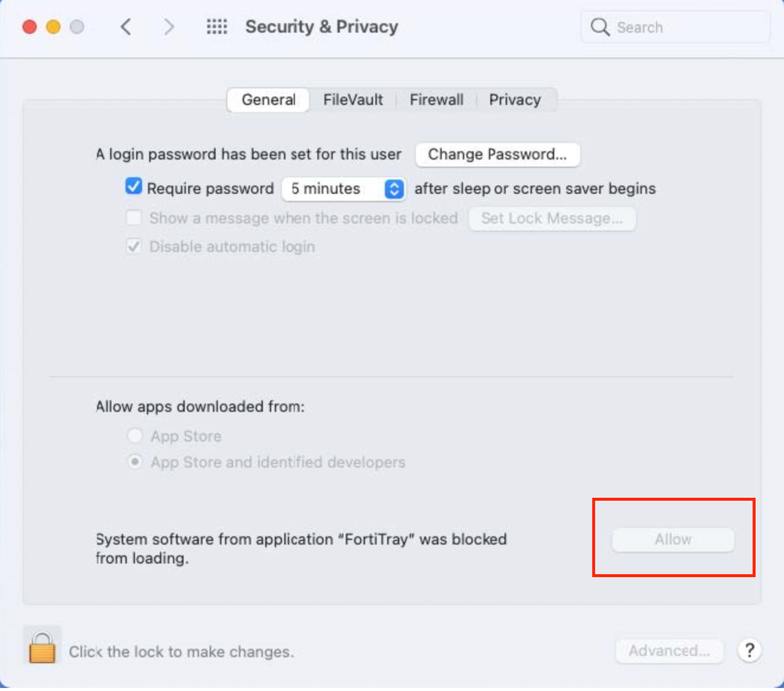Select the App Store radio button
Screen dimensions: 784x691
coord(136,436)
